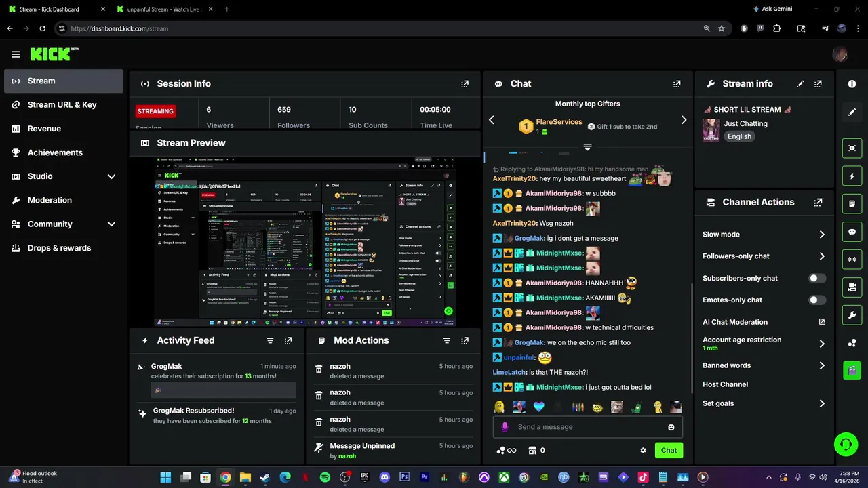
Task: Select Stream in the sidebar
Action: (64, 81)
